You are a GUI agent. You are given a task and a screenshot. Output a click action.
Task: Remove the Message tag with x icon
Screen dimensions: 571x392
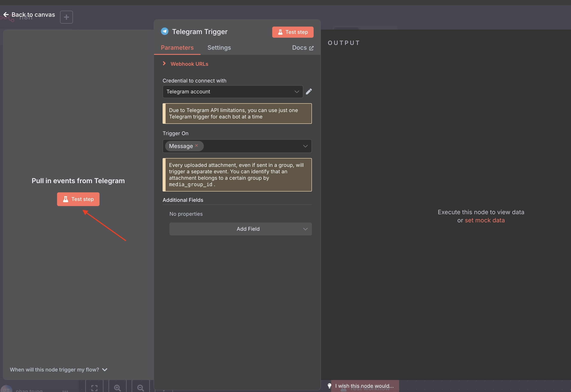click(196, 145)
